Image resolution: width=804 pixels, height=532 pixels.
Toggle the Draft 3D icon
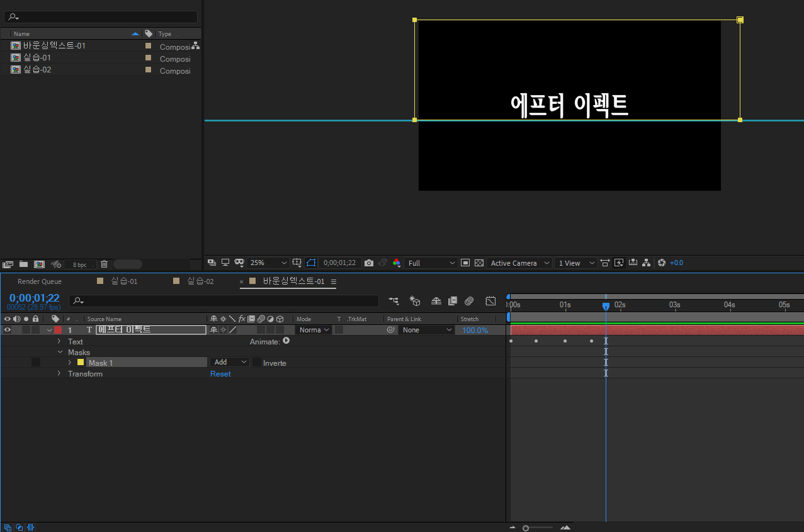tap(414, 301)
